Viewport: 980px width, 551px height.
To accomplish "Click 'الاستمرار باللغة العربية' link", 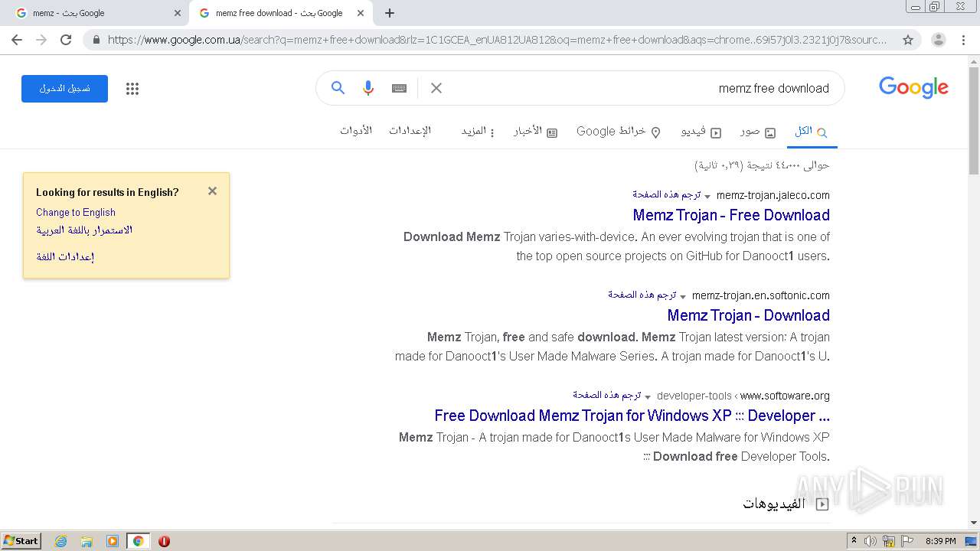I will [x=84, y=230].
